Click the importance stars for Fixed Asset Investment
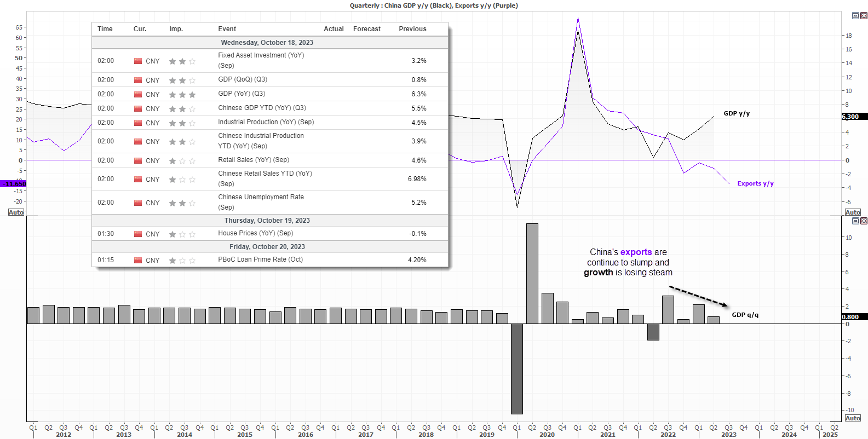This screenshot has height=439, width=868. pos(182,61)
